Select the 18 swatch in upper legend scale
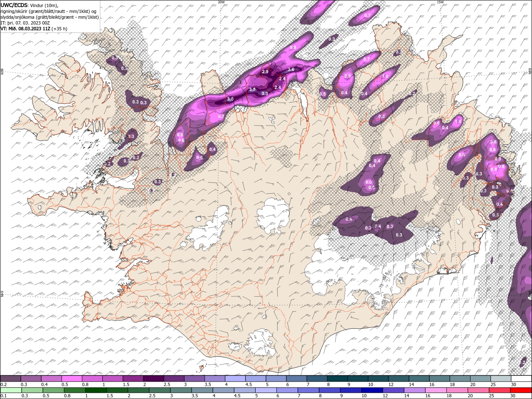 [460, 379]
